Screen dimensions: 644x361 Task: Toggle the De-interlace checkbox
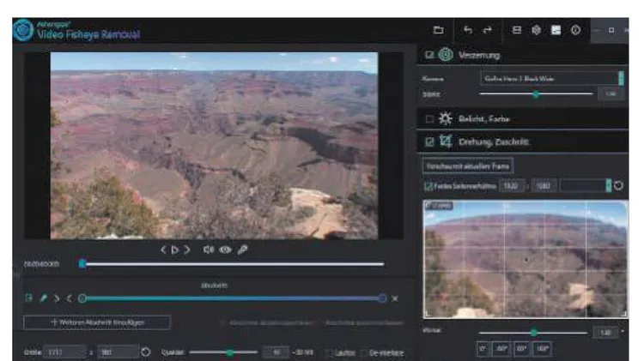pyautogui.click(x=363, y=352)
